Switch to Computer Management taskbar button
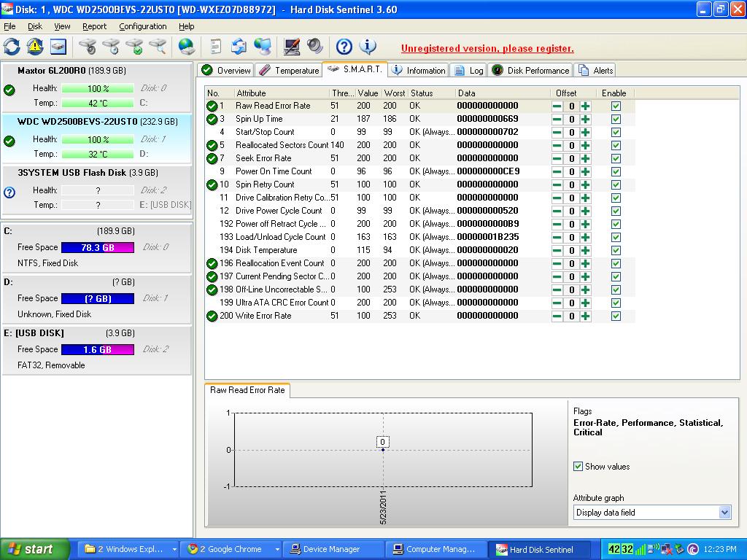The width and height of the screenshot is (747, 560). click(436, 550)
